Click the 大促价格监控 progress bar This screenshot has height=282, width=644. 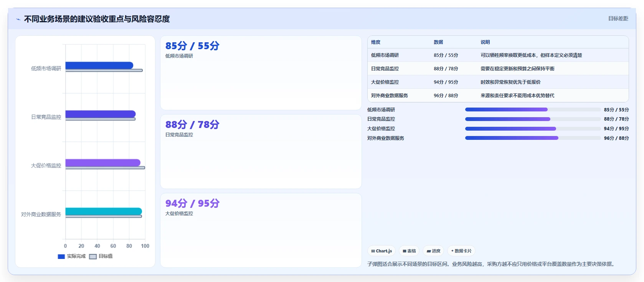(533, 129)
